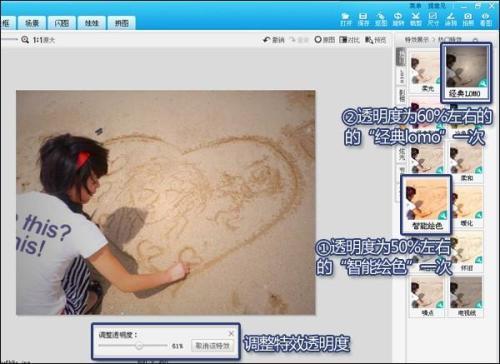Apply the Classic LOMO effect thumbnail
500x364 pixels.
(x=465, y=72)
